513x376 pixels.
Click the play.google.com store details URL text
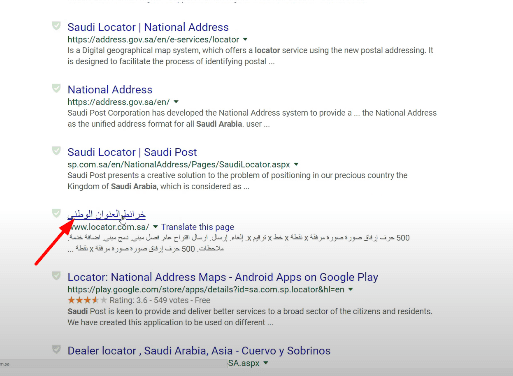click(x=206, y=289)
